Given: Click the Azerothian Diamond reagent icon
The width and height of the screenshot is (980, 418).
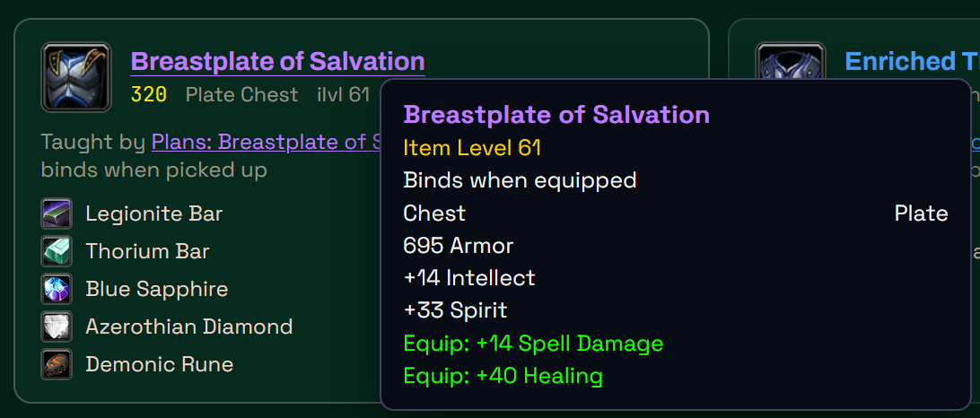Looking at the screenshot, I should tap(57, 327).
